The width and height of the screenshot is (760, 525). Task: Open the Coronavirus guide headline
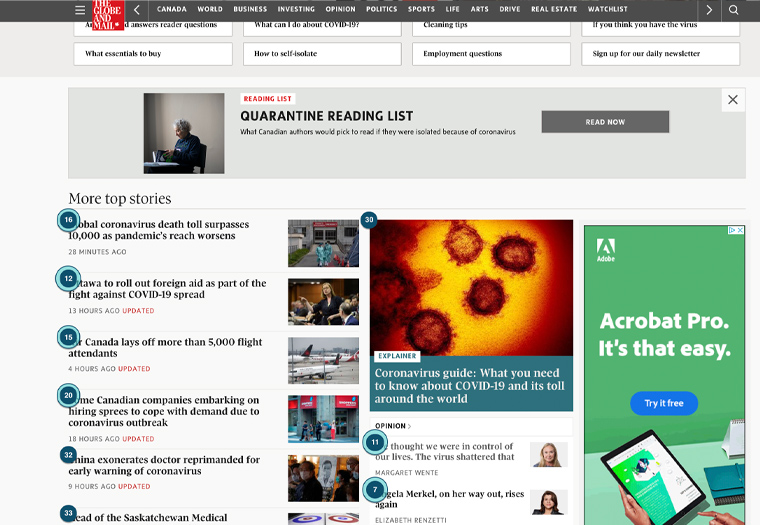point(469,386)
